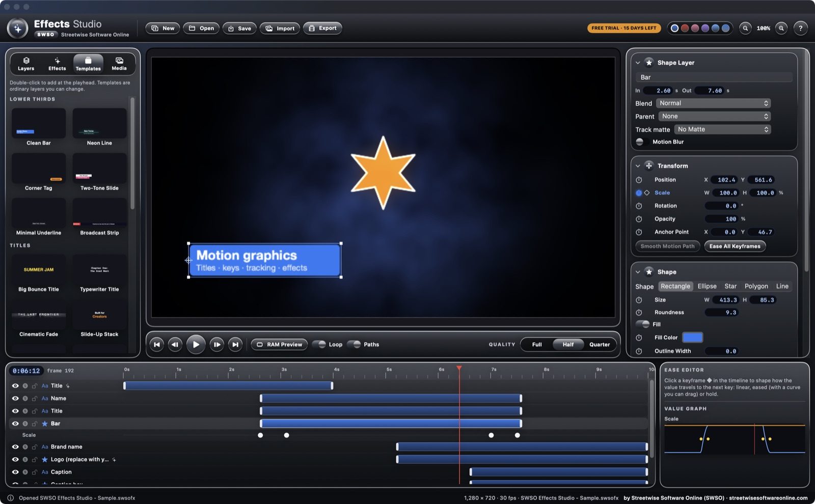Collapse the Transform section

tap(638, 166)
